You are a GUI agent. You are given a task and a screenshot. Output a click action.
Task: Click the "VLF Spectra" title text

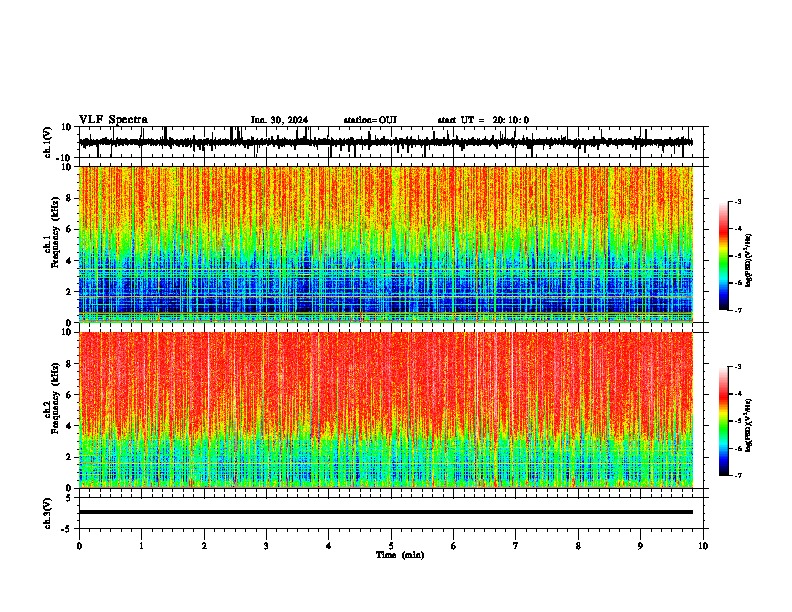[113, 120]
